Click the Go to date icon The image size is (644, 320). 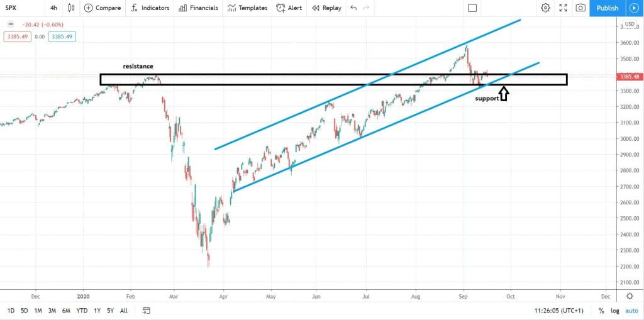coord(147,311)
